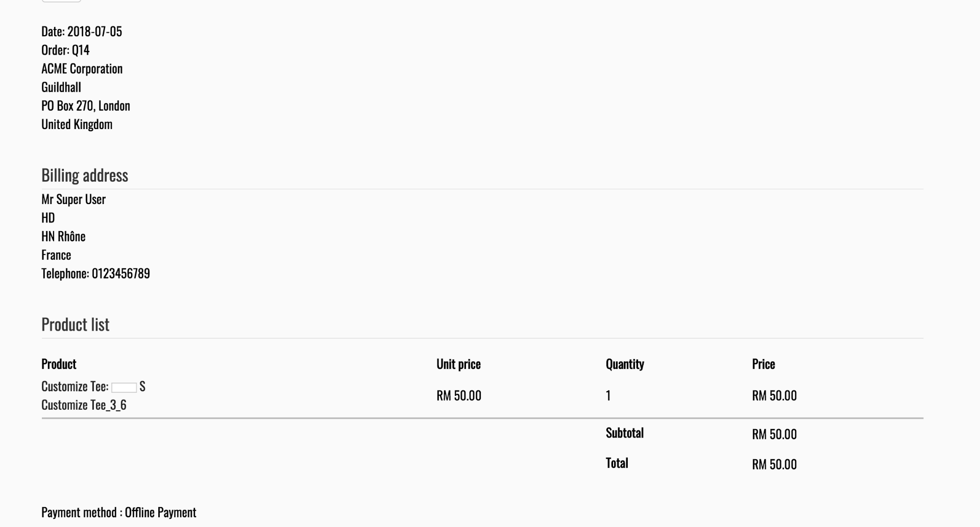The height and width of the screenshot is (527, 980).
Task: Click the Mr Super User billing name
Action: tap(73, 199)
